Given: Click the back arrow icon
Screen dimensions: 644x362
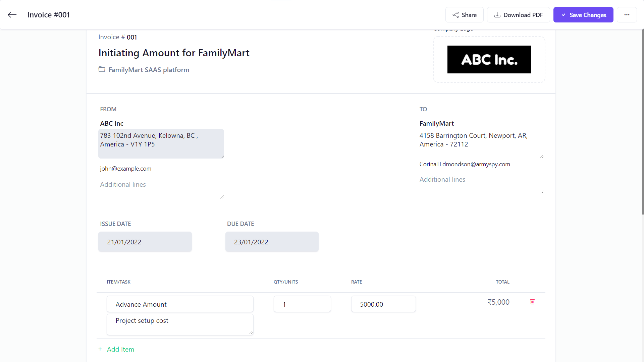Looking at the screenshot, I should click(x=12, y=15).
